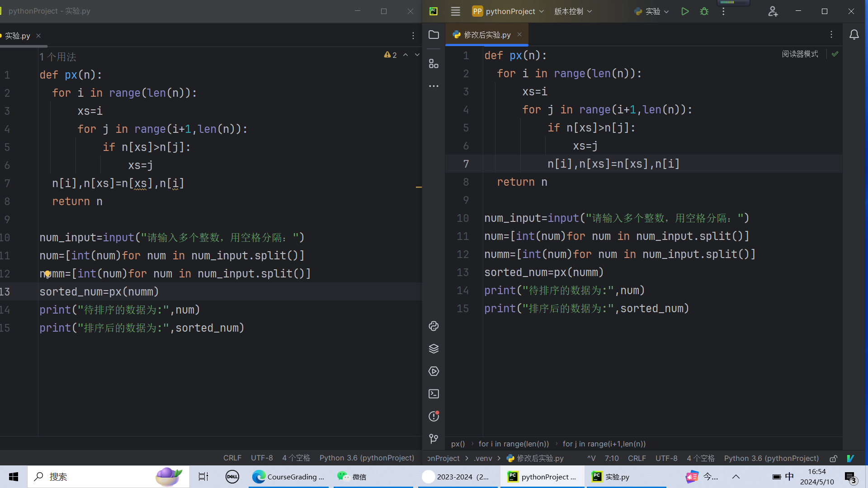This screenshot has height=488, width=868.
Task: Open the 版本控制 dropdown
Action: pos(573,11)
